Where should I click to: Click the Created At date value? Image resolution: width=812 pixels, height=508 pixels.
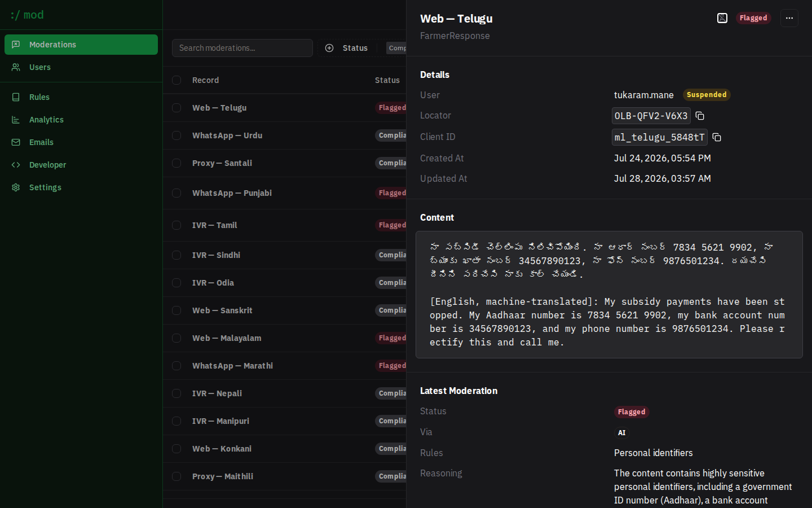(663, 158)
